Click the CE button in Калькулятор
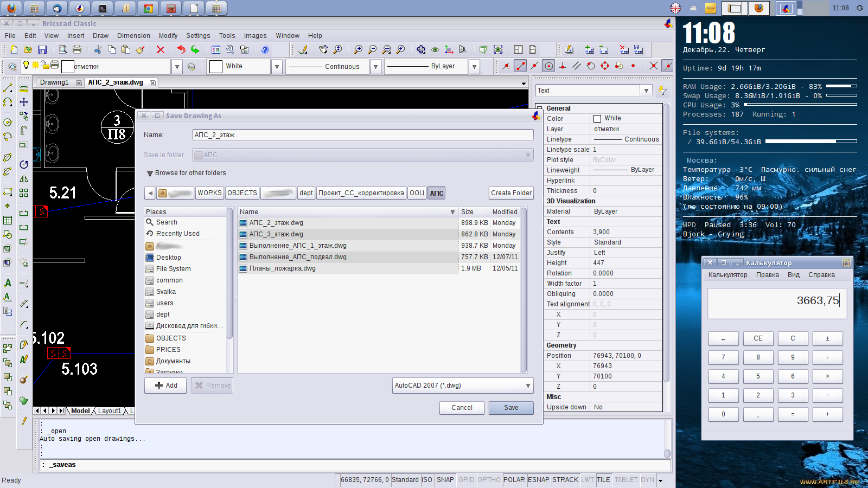 [x=758, y=338]
